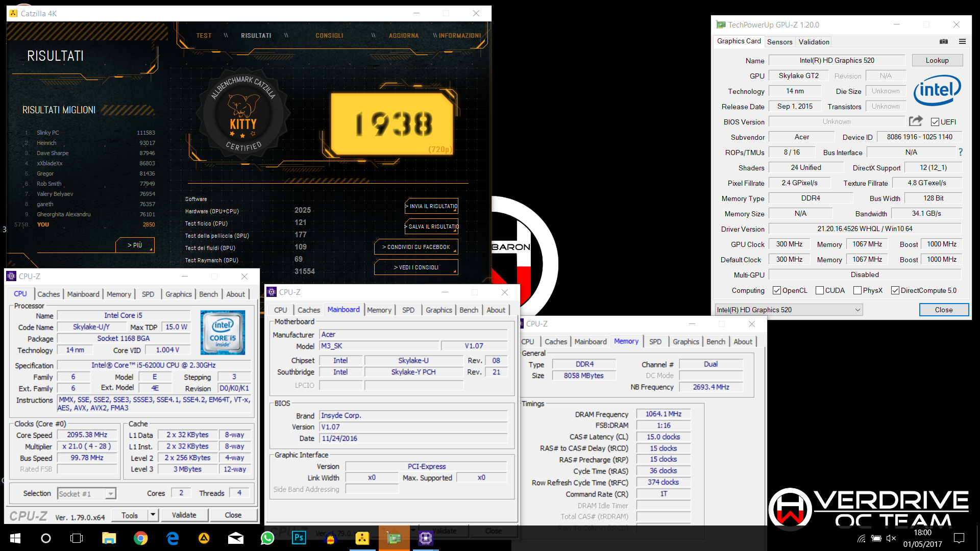Click the Wi-Fi network tray icon
Image resolution: width=980 pixels, height=551 pixels.
point(862,538)
